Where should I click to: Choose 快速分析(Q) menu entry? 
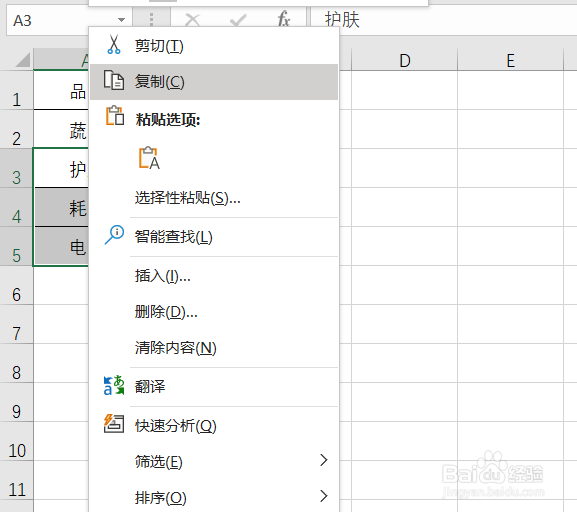pyautogui.click(x=214, y=426)
